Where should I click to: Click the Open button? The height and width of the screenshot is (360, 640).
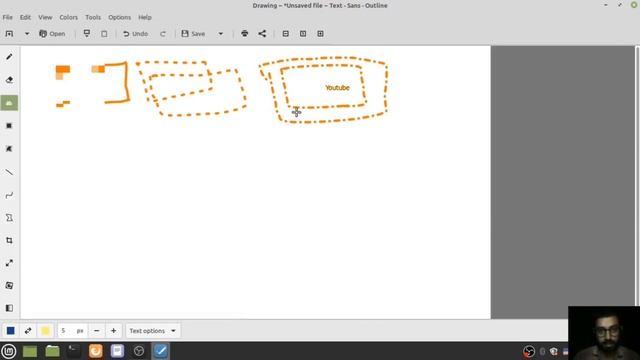52,33
